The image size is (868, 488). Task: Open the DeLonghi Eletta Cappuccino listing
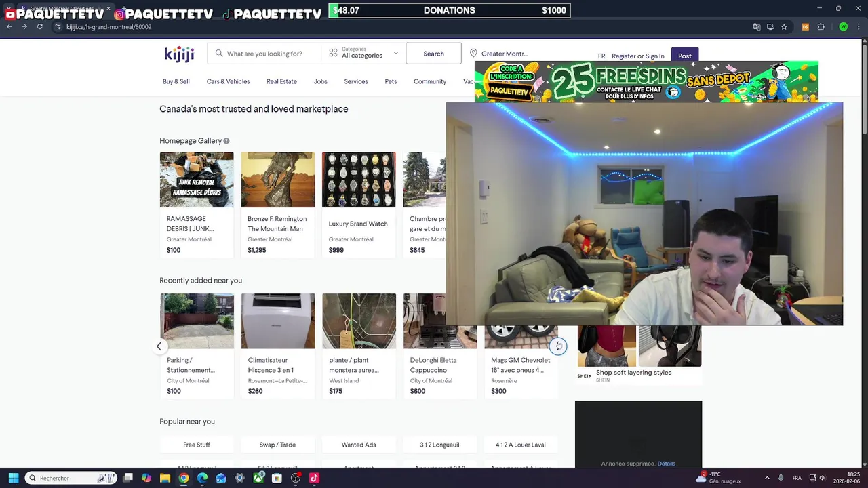coord(439,346)
